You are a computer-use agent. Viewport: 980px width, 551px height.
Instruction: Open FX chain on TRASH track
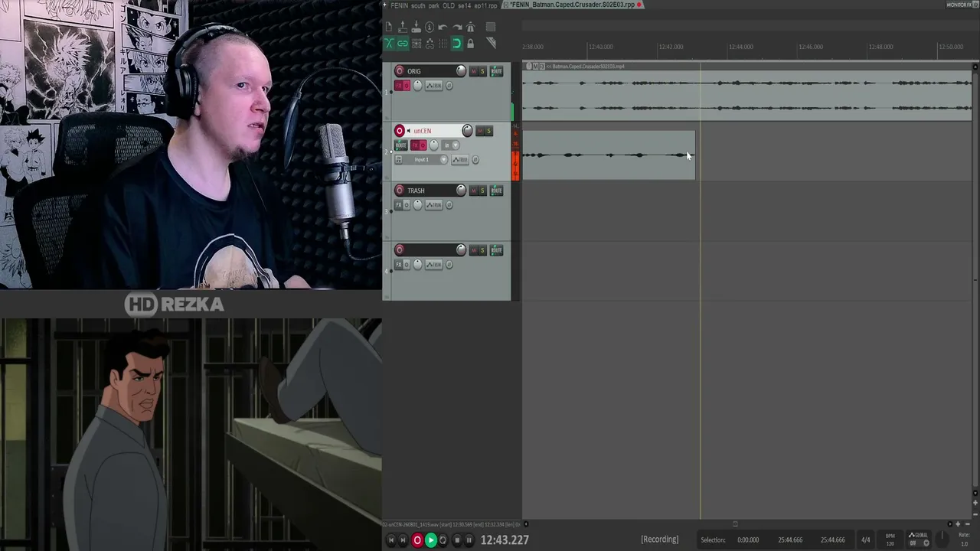(398, 204)
